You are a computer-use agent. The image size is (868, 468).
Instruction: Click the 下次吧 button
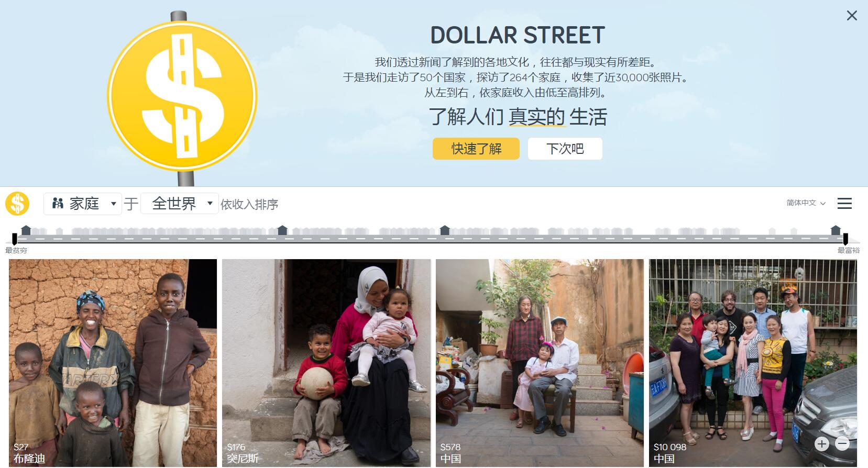(565, 149)
